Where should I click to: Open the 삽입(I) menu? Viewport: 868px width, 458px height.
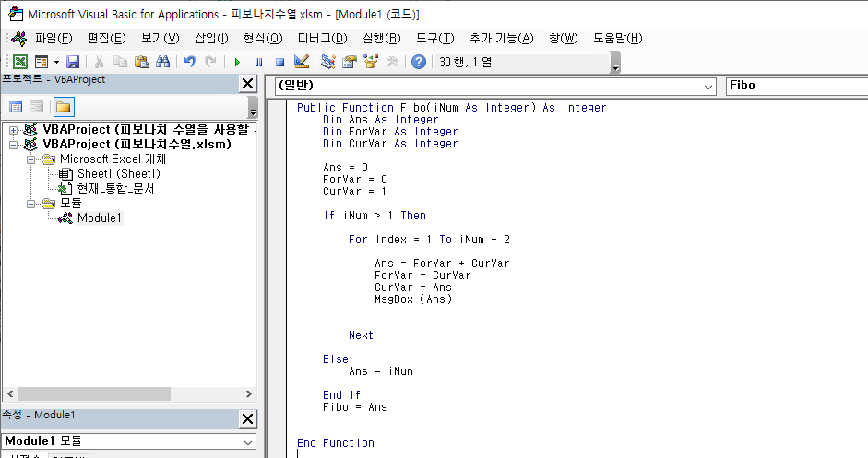coord(211,38)
